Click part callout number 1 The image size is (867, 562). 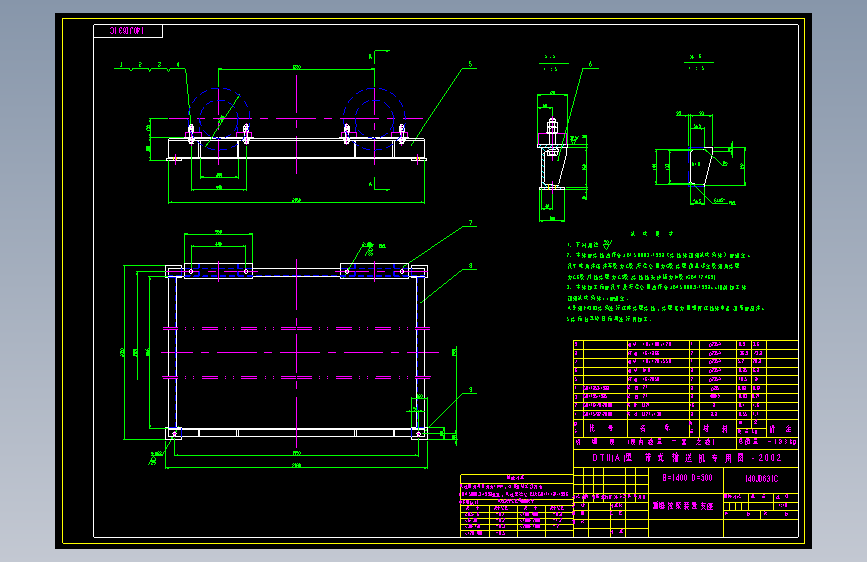click(121, 65)
